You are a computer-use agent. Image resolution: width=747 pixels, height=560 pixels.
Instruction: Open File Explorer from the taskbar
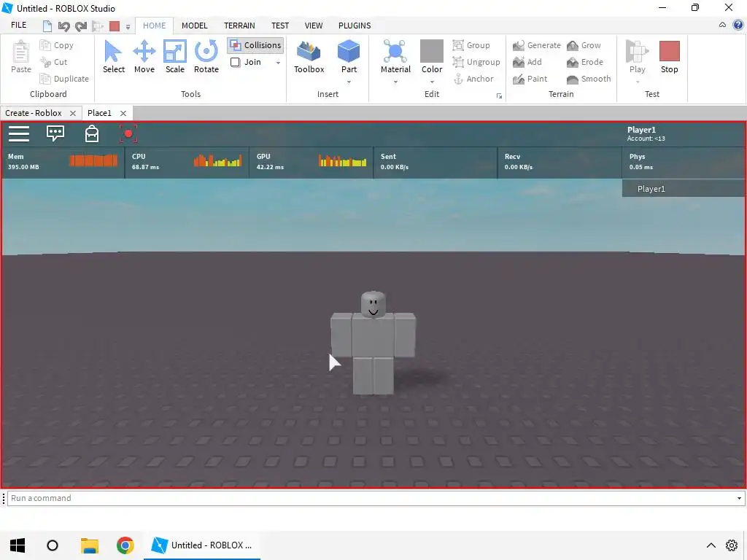(90, 545)
